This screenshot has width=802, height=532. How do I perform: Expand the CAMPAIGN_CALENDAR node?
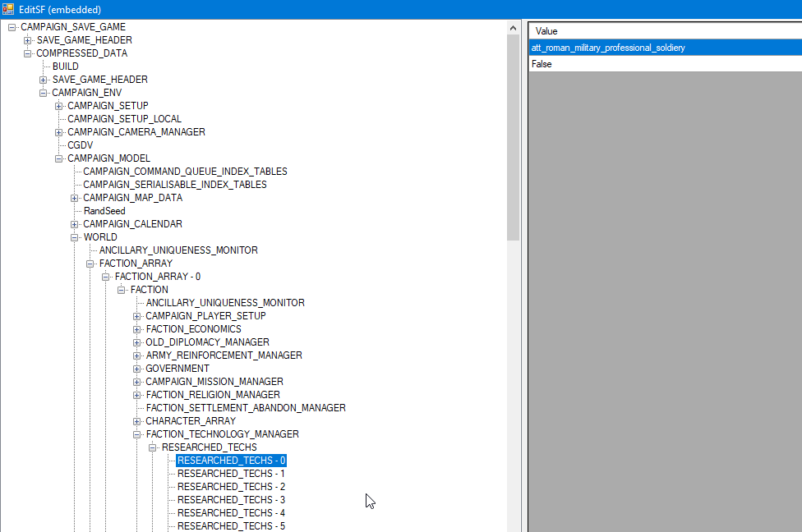pos(75,224)
